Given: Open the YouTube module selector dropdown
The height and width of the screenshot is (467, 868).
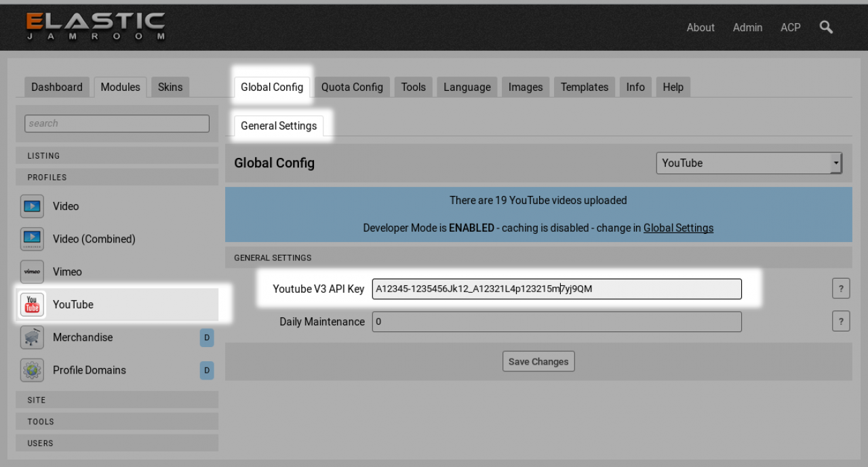Looking at the screenshot, I should [x=749, y=163].
